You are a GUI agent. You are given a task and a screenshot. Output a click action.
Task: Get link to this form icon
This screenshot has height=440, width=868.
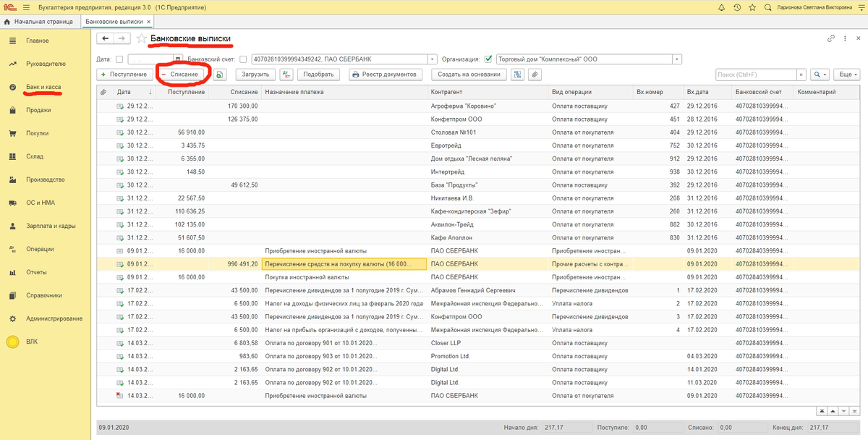tap(830, 38)
